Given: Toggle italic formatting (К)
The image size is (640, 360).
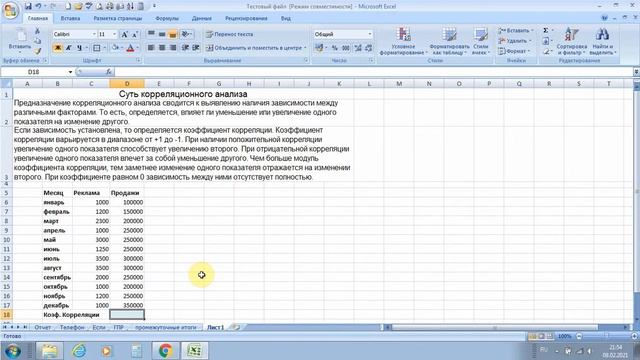Looking at the screenshot, I should click(68, 48).
